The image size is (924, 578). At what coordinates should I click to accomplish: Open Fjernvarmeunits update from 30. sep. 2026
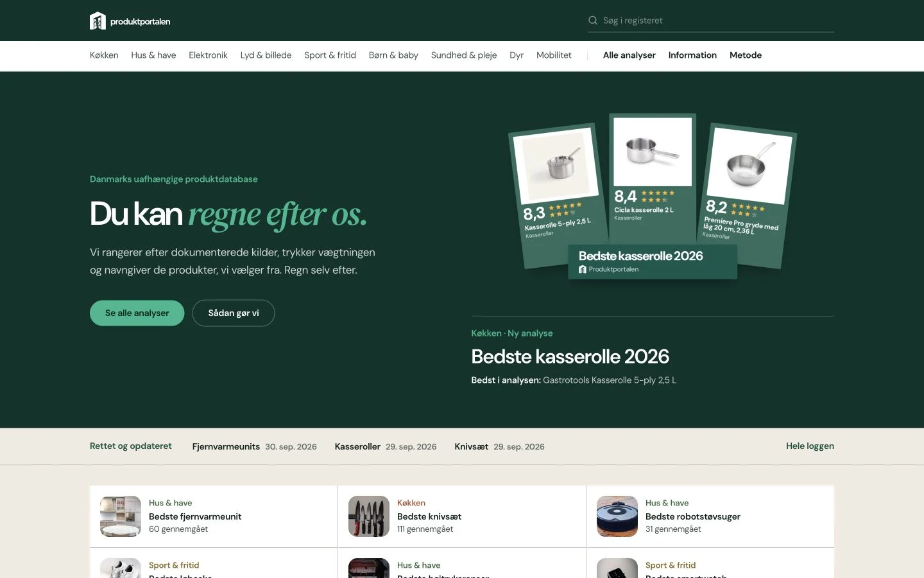pyautogui.click(x=255, y=446)
